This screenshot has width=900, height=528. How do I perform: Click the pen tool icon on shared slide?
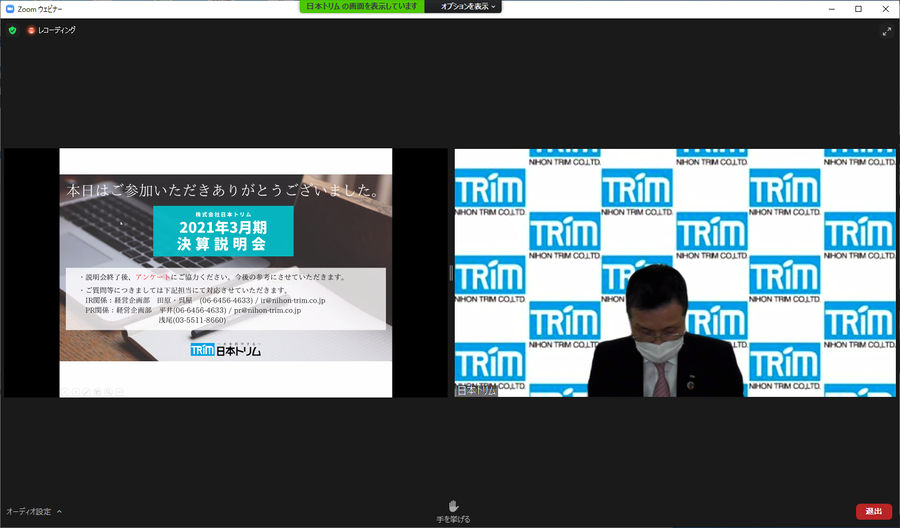[x=87, y=392]
